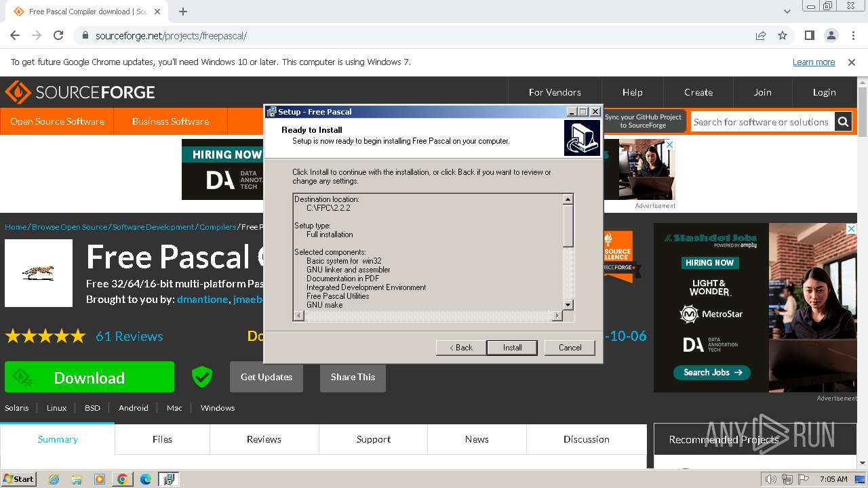Open the Windows Start button
Screen dimensions: 868x488
[18, 479]
